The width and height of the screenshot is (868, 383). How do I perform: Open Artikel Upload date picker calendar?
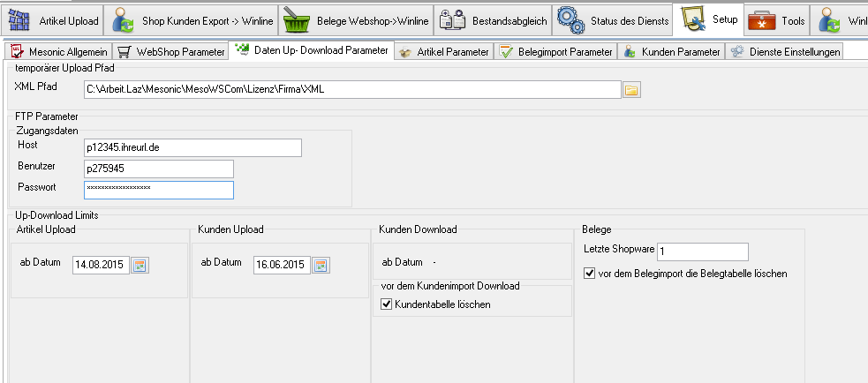tap(140, 264)
